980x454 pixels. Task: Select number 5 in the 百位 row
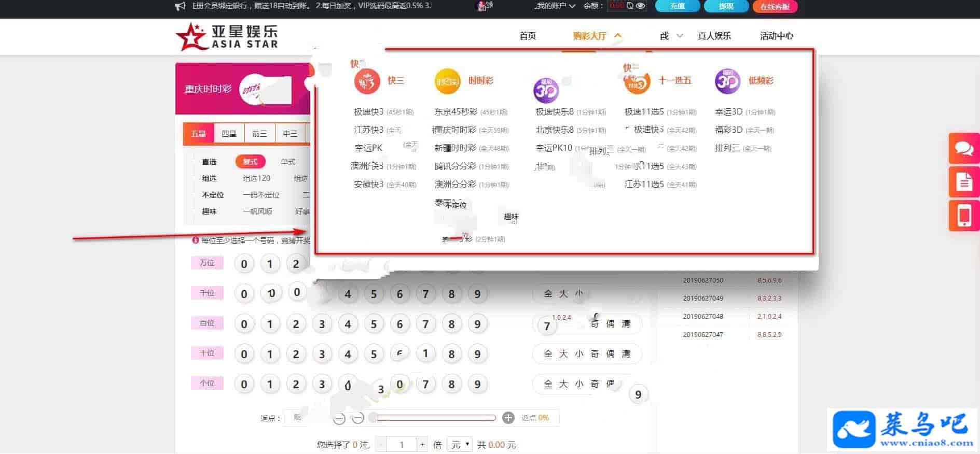coord(374,324)
